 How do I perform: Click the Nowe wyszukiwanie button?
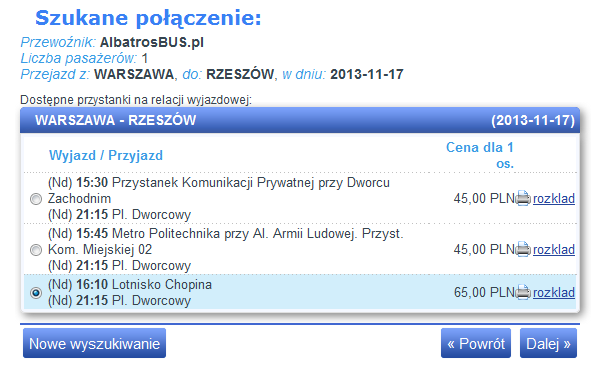[x=94, y=343]
